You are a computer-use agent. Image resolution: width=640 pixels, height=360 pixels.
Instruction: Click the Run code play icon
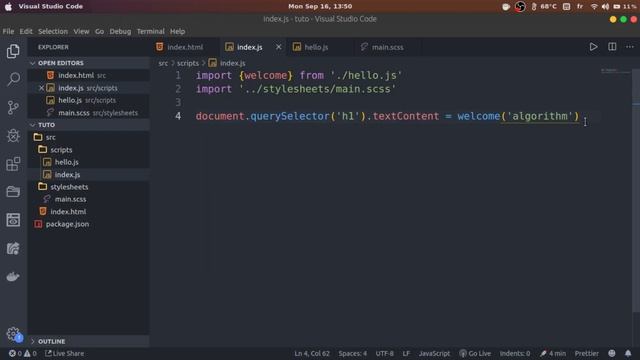click(x=593, y=47)
